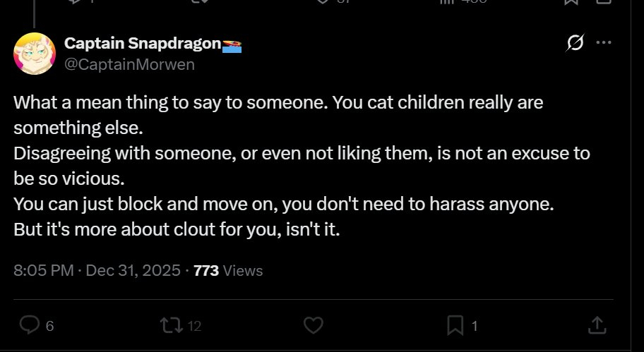Toggle the bookmark icon on Captain Snapdragon's post
644x352 pixels.
coord(455,324)
